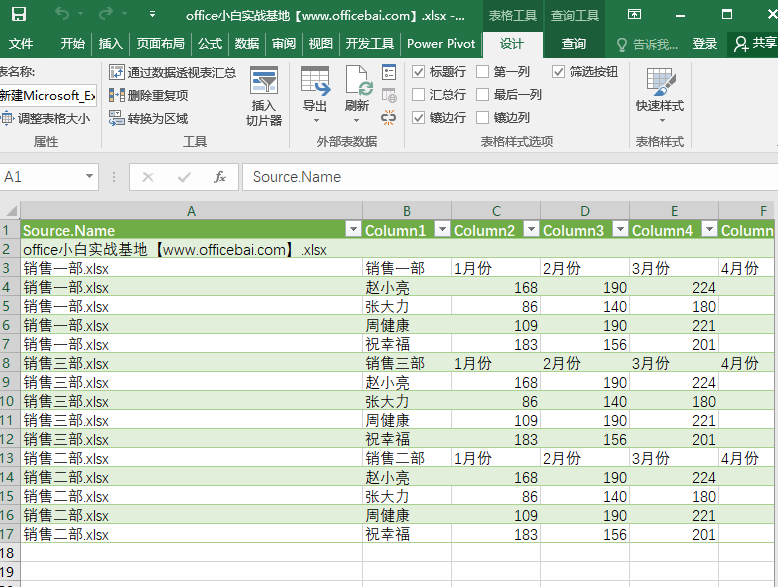The width and height of the screenshot is (778, 587).
Task: Open Column4 filter dropdown
Action: pos(710,229)
